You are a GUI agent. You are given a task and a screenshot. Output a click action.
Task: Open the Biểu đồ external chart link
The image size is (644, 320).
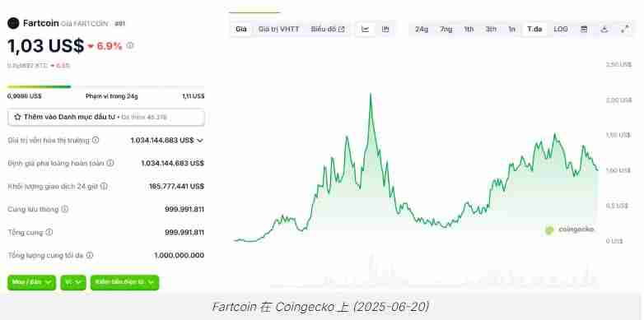coord(328,29)
